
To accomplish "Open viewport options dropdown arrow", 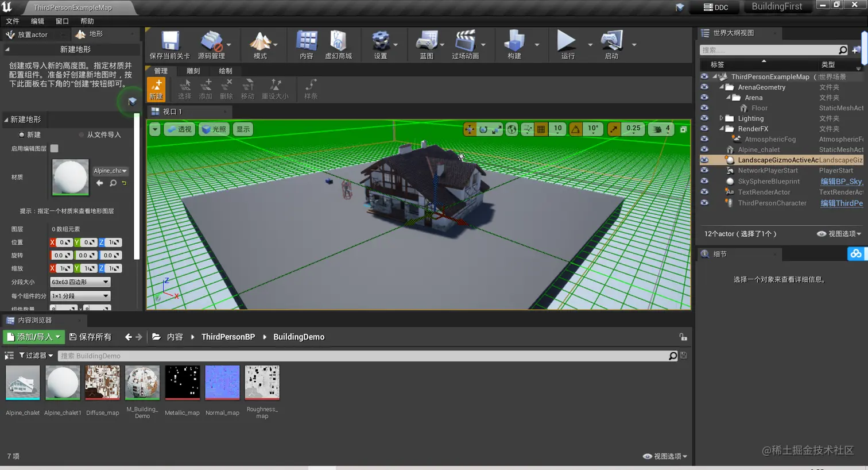I will point(155,129).
